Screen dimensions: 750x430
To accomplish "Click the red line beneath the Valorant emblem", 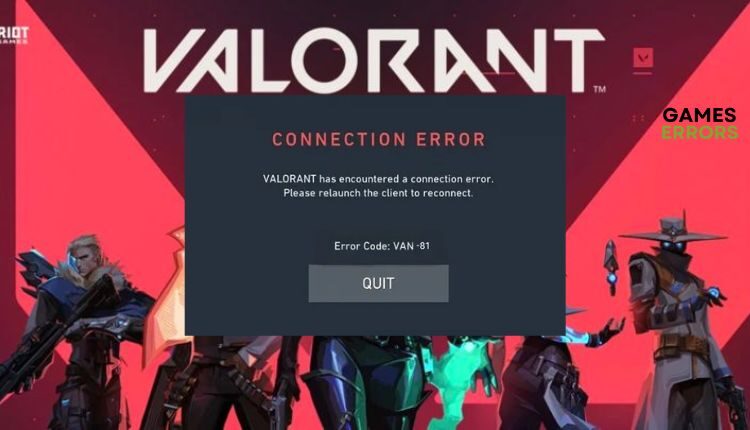I will click(642, 74).
